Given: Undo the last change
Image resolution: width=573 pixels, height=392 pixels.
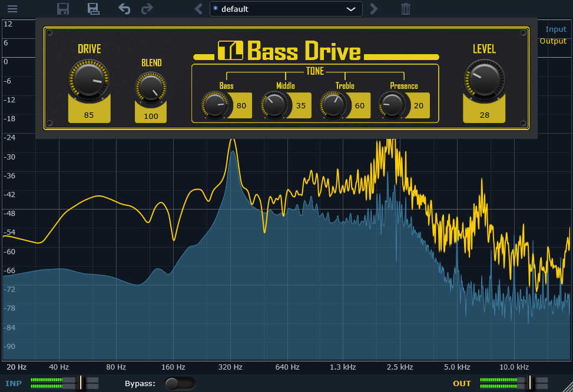Looking at the screenshot, I should pyautogui.click(x=124, y=8).
